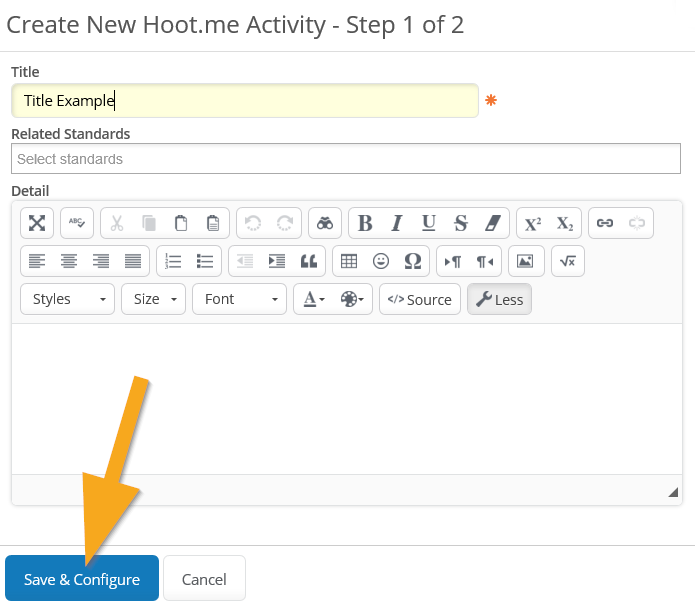The width and height of the screenshot is (695, 611).
Task: Redo the last edit
Action: pos(285,223)
